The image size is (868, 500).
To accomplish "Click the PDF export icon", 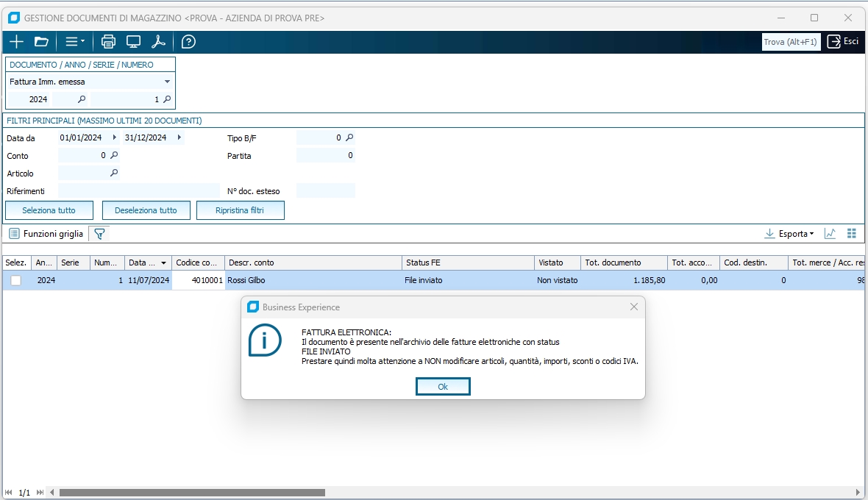I will (158, 42).
